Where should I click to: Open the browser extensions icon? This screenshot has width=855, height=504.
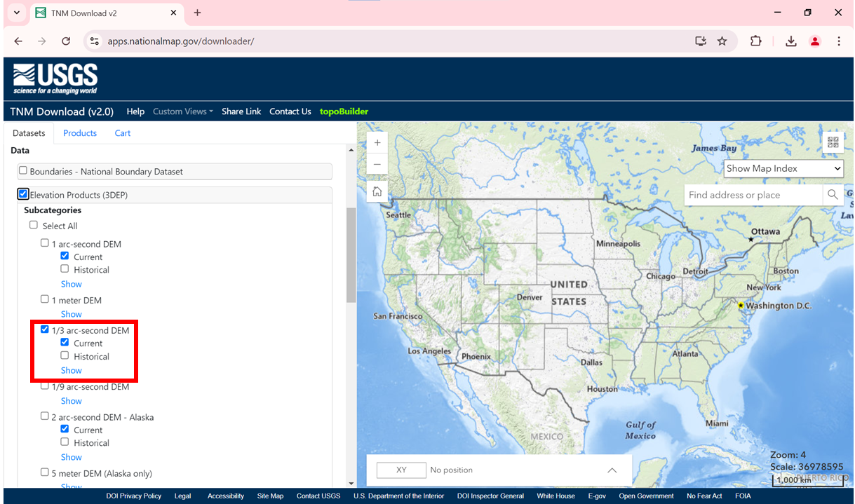[755, 41]
